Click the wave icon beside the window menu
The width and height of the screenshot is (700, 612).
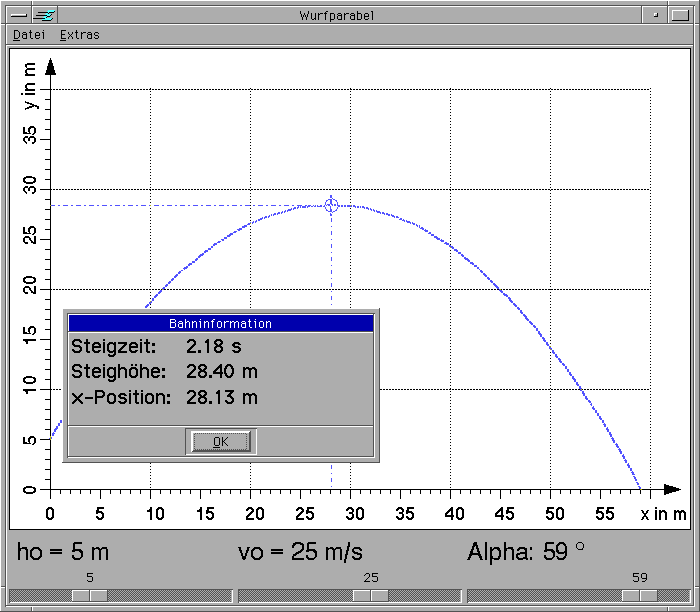click(x=44, y=15)
